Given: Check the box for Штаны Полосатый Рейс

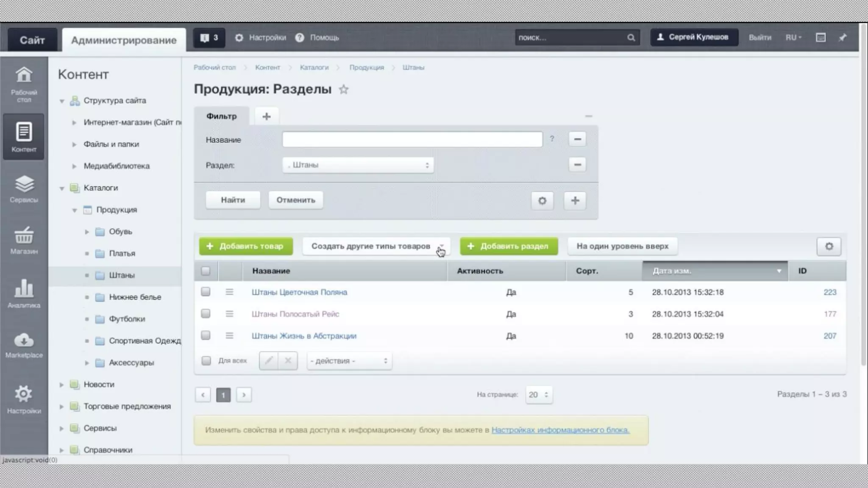Looking at the screenshot, I should pos(206,313).
